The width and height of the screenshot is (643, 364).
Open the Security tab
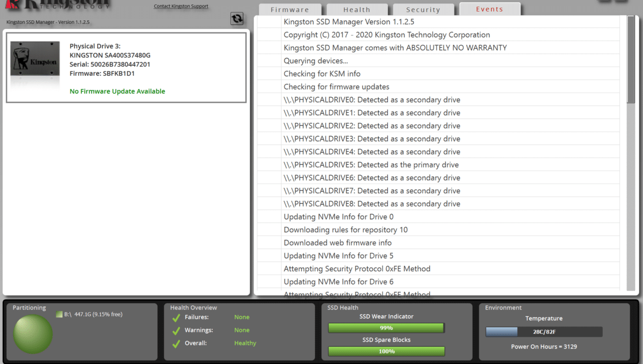tap(423, 9)
